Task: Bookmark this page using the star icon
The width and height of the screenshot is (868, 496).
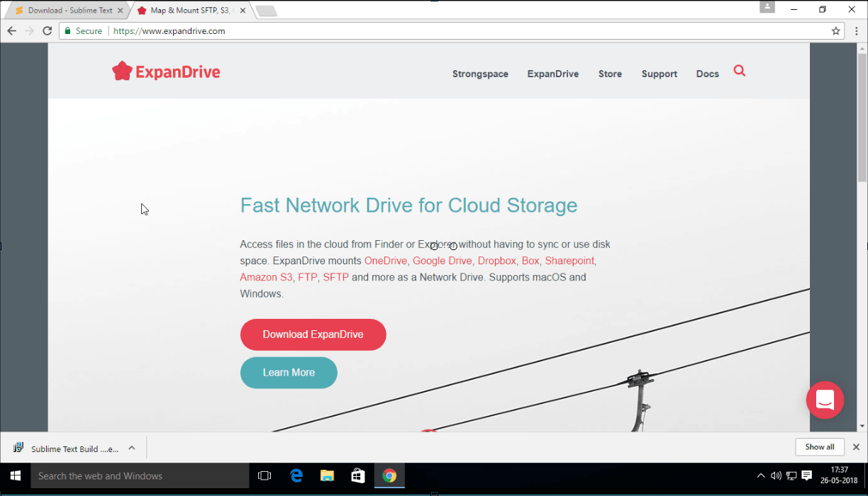Action: tap(835, 31)
